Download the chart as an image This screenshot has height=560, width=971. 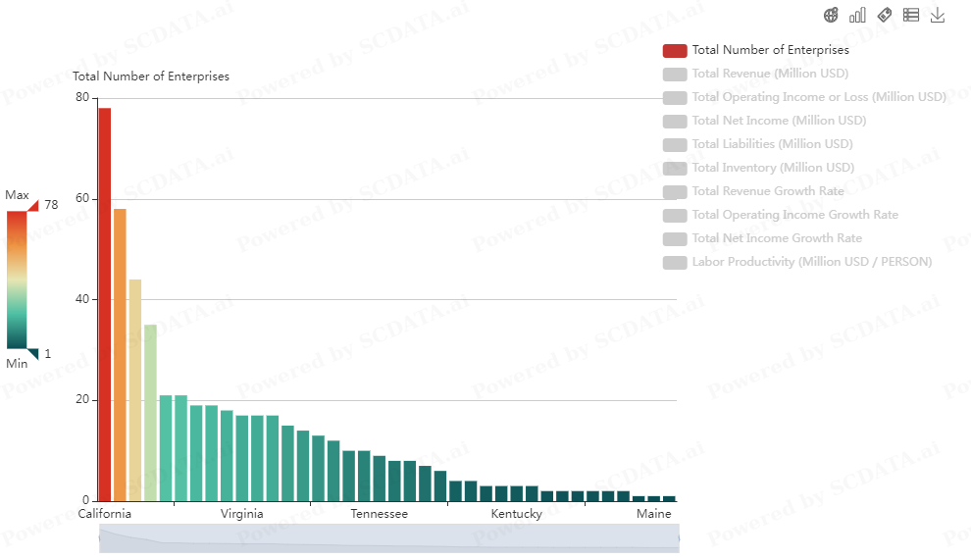click(x=937, y=15)
